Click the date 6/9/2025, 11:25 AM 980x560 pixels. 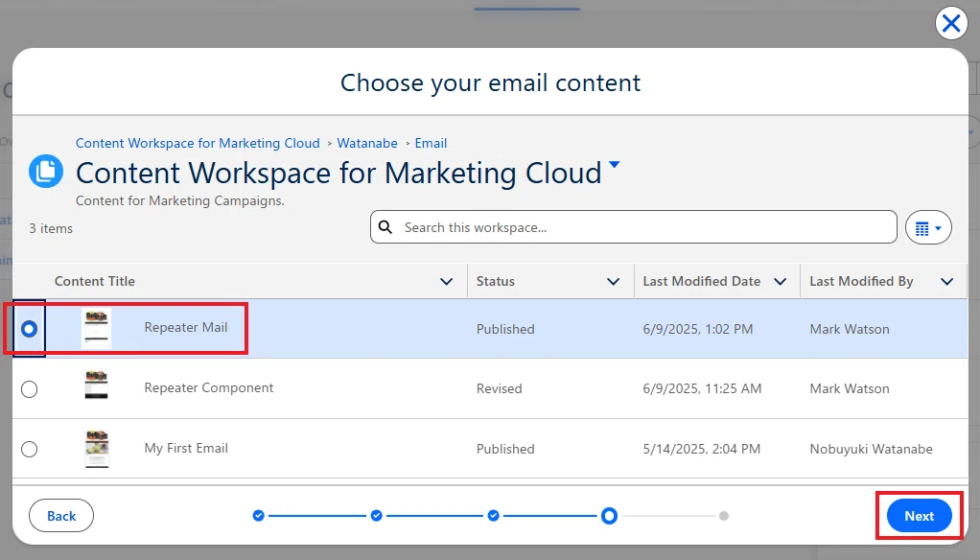click(702, 388)
